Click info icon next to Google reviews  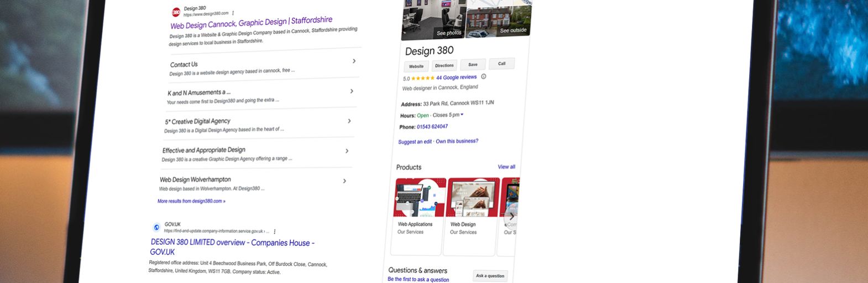pos(483,76)
